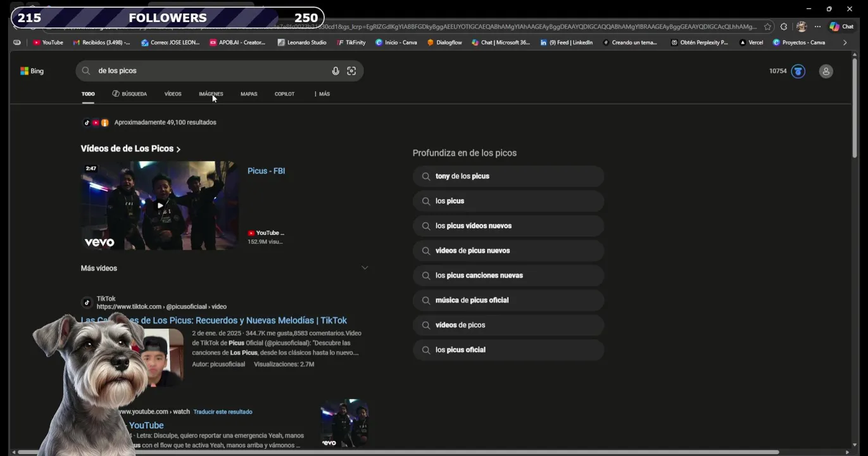Viewport: 868px width, 456px height.
Task: Click 'Aproximadamente 49,100 resultados' text
Action: 165,122
